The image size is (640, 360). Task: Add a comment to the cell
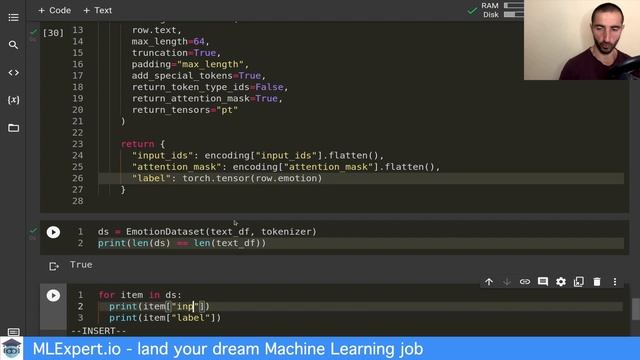(543, 282)
